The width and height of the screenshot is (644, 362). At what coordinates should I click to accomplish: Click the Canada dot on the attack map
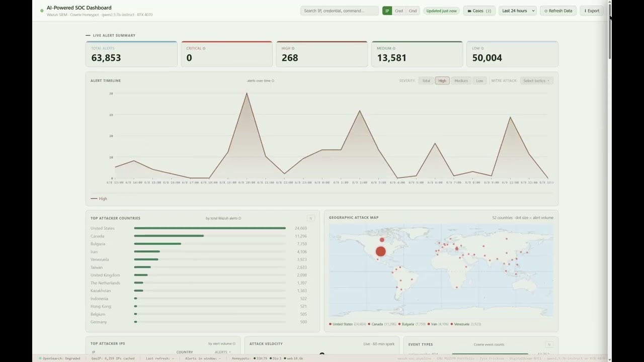point(382,240)
